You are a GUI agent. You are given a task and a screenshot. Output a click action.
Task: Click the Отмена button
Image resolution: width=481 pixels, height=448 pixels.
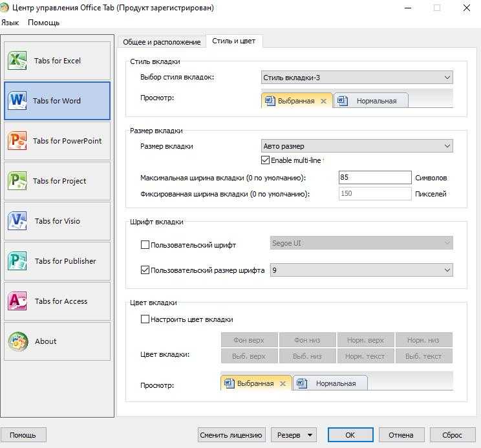pos(401,435)
